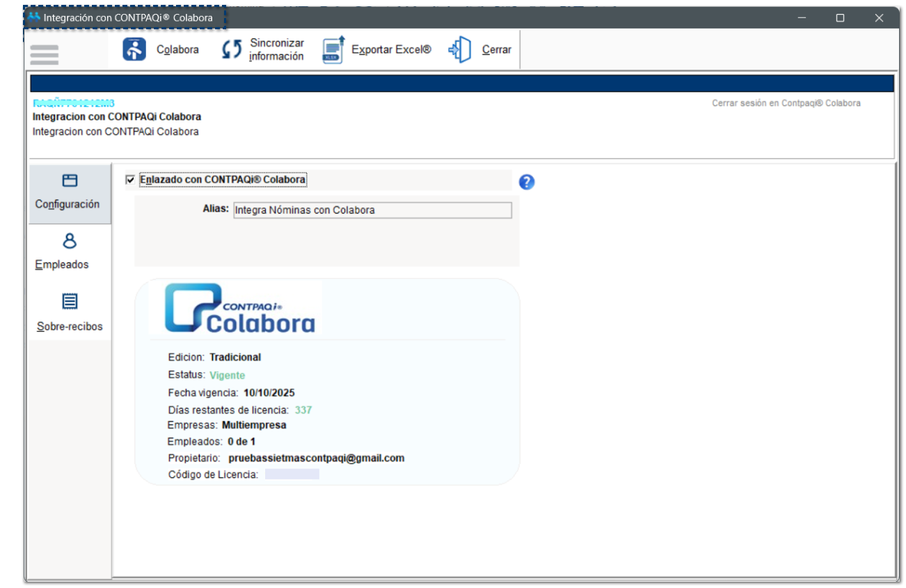906x588 pixels.
Task: Switch to the Empleados tab
Action: click(x=70, y=253)
